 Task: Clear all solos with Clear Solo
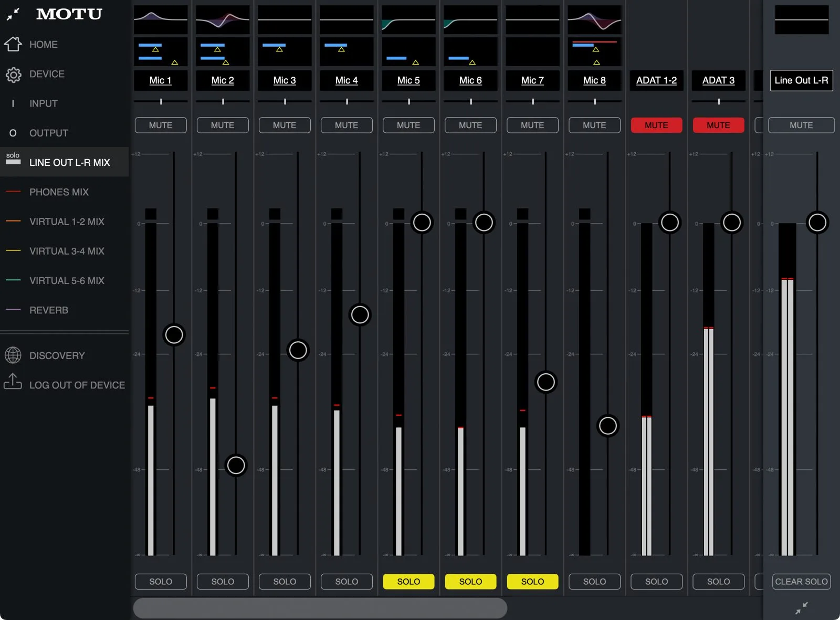[x=801, y=581]
